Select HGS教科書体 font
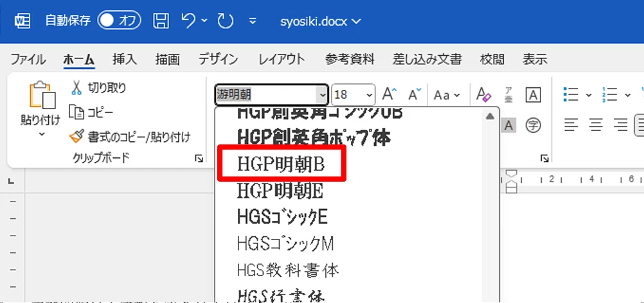The height and width of the screenshot is (303, 644). 287,270
